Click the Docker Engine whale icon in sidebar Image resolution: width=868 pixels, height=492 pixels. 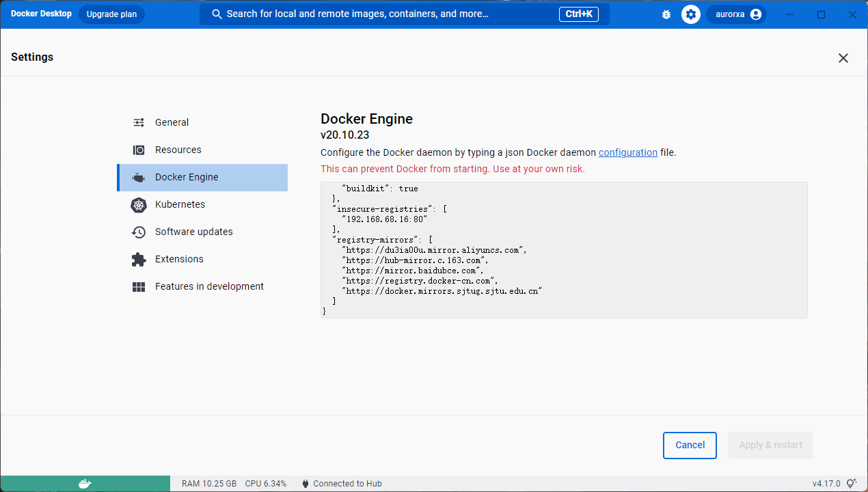[139, 178]
